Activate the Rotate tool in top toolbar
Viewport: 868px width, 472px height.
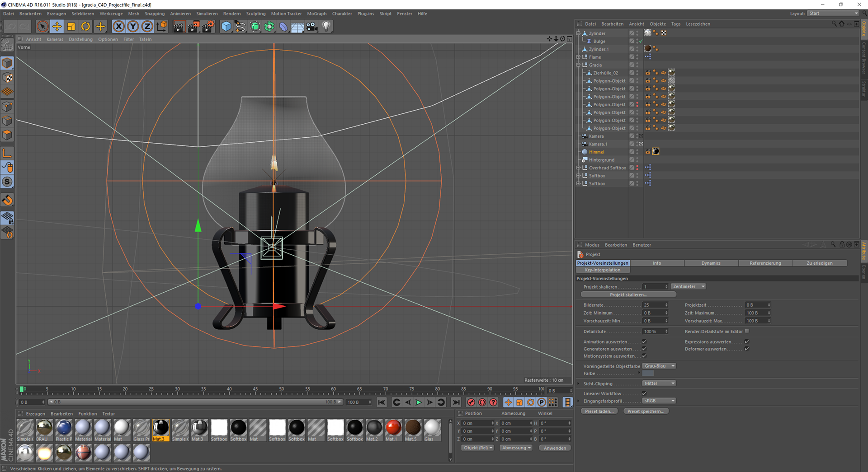point(85,26)
